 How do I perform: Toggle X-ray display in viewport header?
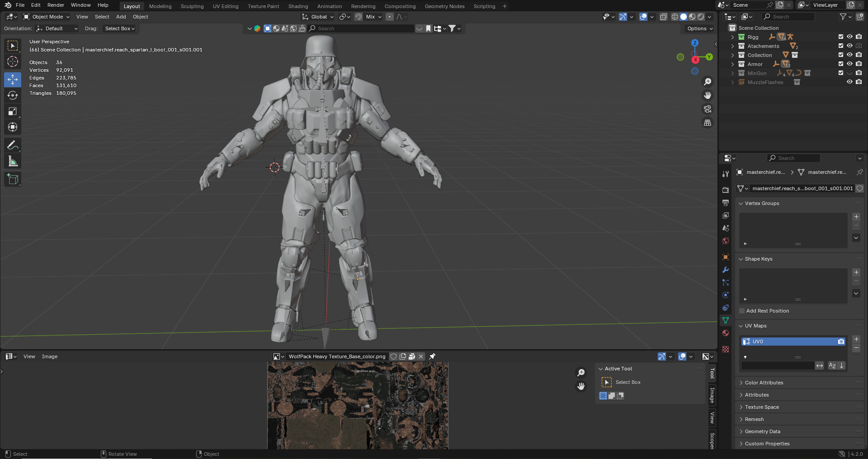click(664, 17)
